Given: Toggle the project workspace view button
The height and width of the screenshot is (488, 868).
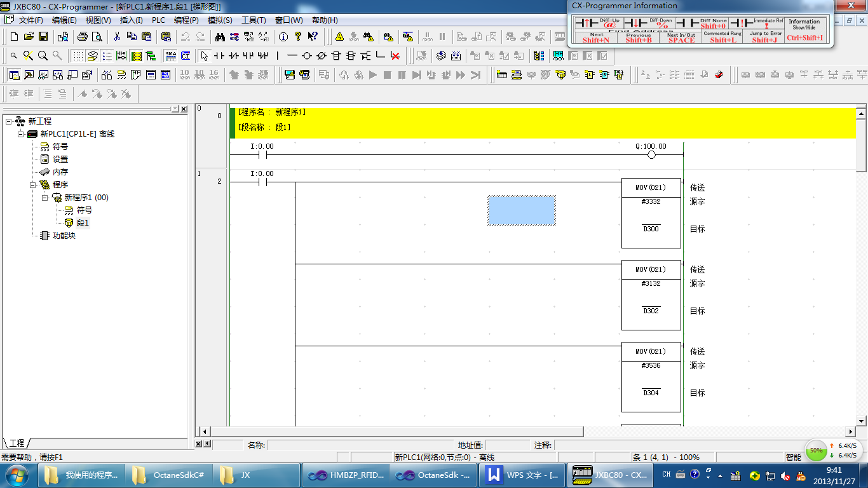Looking at the screenshot, I should tap(14, 75).
